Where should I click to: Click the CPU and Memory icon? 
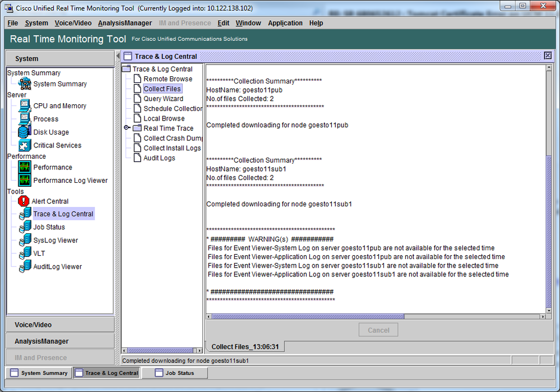click(x=24, y=106)
